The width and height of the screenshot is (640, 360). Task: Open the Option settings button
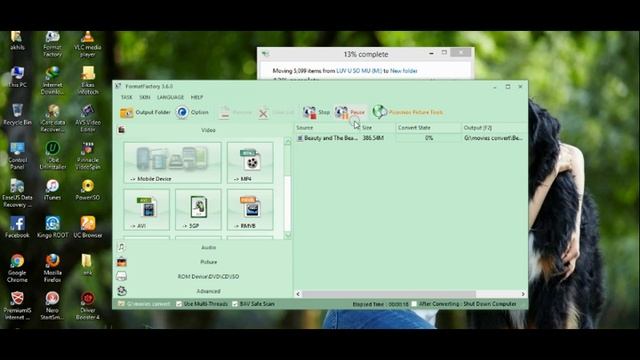point(192,112)
